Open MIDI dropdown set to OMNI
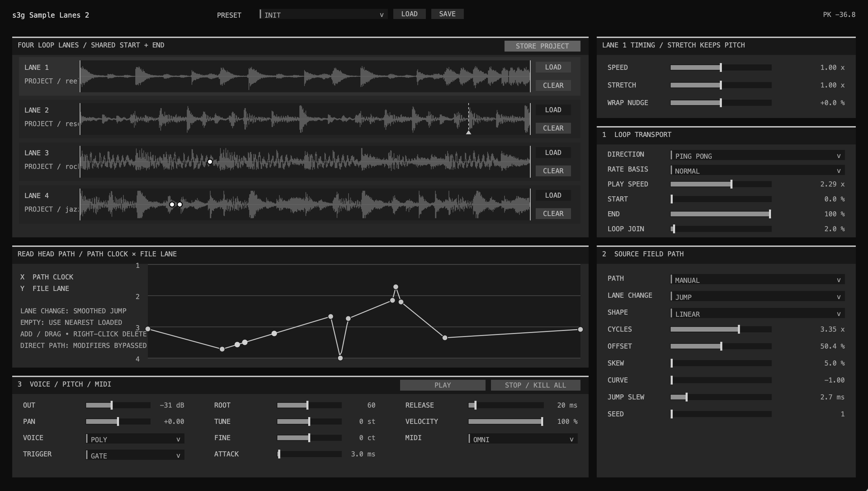The height and width of the screenshot is (491, 868). tap(523, 439)
